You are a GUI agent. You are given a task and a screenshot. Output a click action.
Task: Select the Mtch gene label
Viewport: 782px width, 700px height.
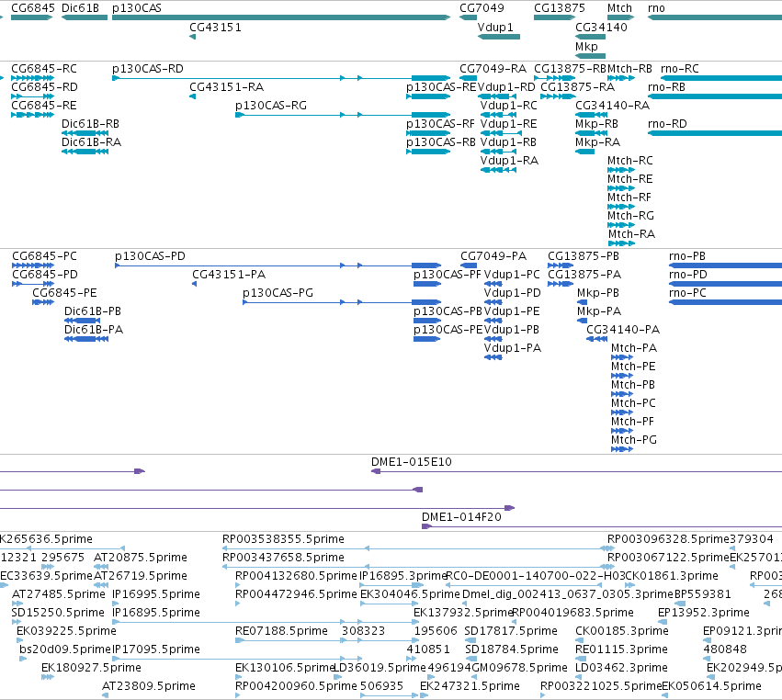pyautogui.click(x=620, y=8)
